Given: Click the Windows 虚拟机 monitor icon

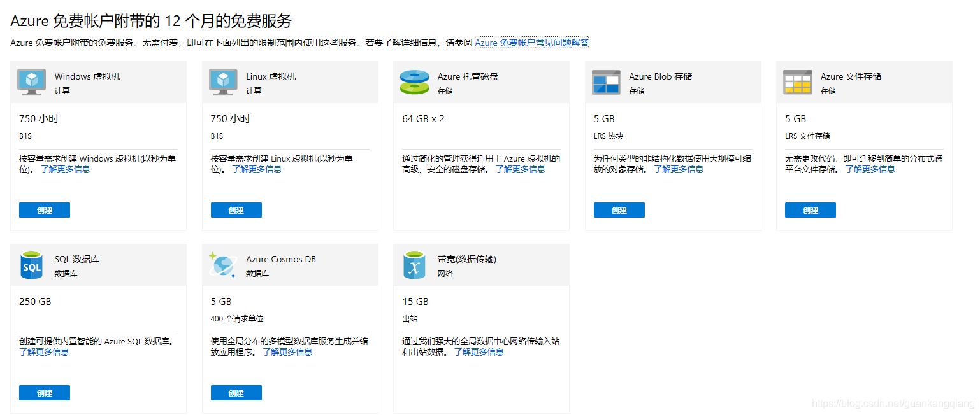Looking at the screenshot, I should [x=32, y=83].
